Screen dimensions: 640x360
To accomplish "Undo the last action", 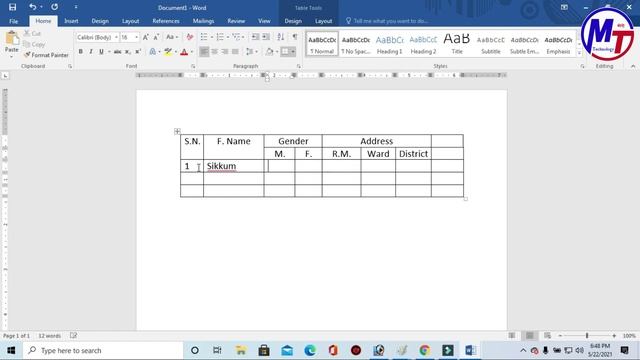I will (x=32, y=7).
